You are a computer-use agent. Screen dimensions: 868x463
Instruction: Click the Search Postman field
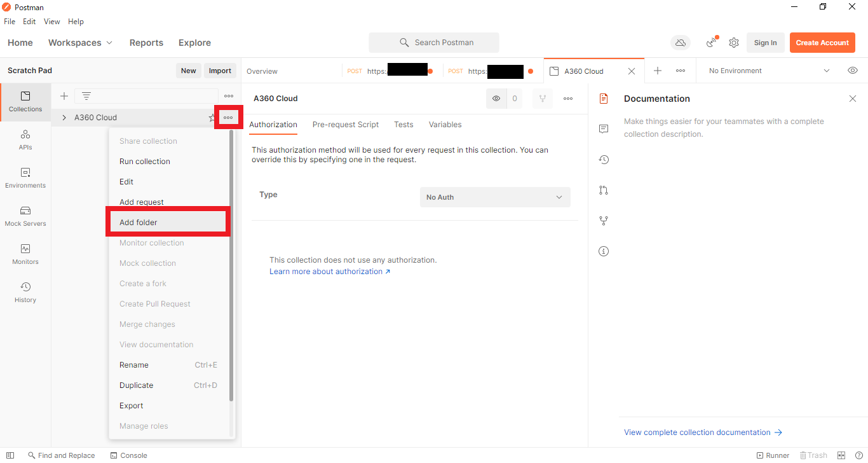tap(434, 43)
